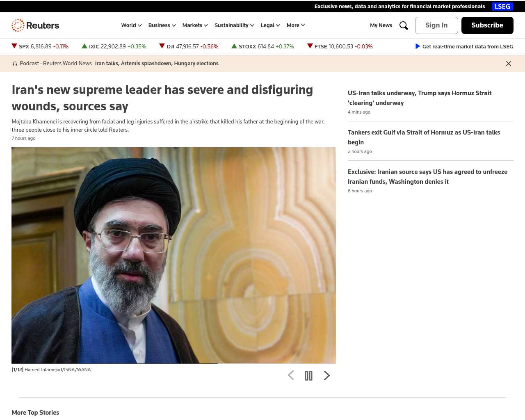Go to the Reuters logo homepage
This screenshot has width=525, height=420.
(35, 25)
